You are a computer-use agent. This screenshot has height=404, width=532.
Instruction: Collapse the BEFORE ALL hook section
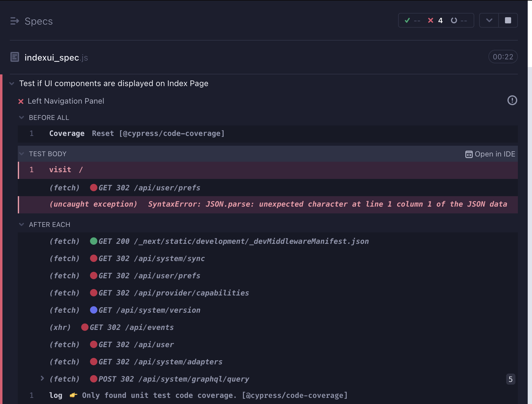[x=22, y=117]
